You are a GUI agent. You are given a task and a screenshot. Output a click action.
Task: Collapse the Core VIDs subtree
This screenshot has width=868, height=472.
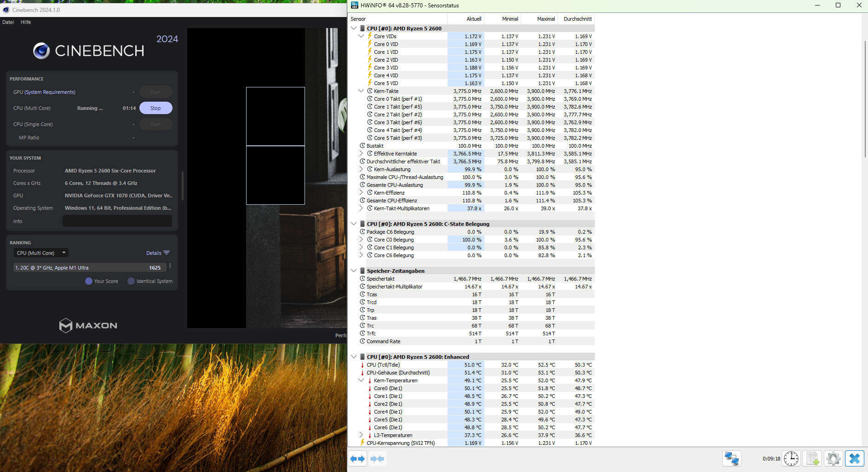[x=361, y=36]
